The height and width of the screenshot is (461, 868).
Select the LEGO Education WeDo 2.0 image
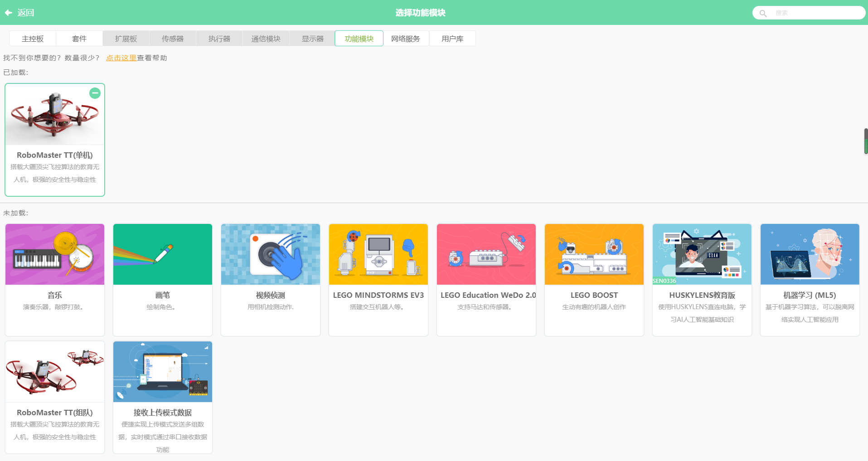coord(486,254)
